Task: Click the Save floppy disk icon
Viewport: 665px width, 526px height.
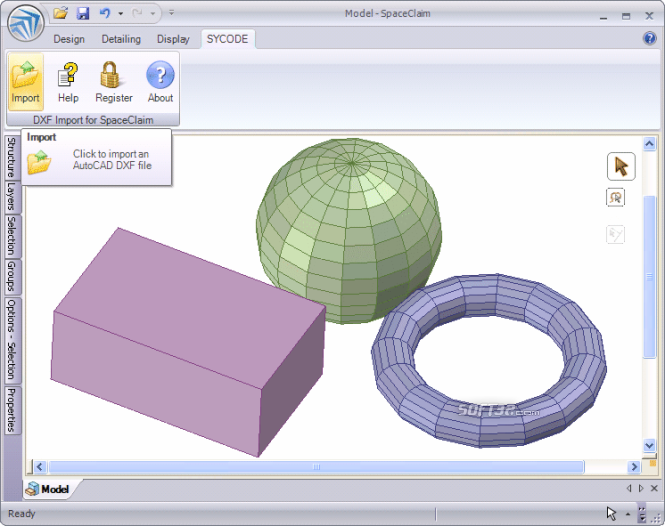Action: [x=83, y=14]
